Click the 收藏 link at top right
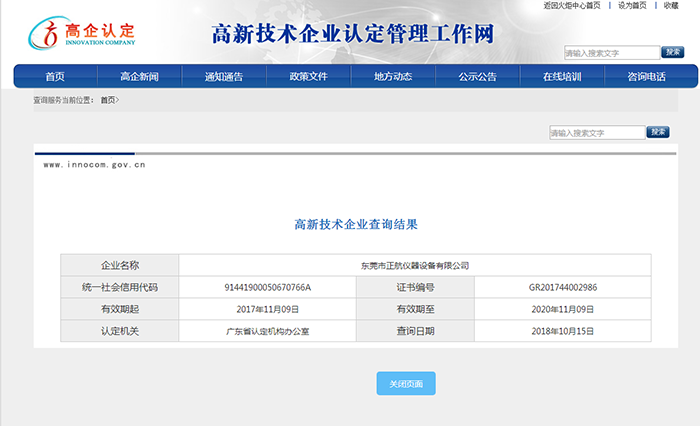The image size is (700, 426). click(x=671, y=5)
